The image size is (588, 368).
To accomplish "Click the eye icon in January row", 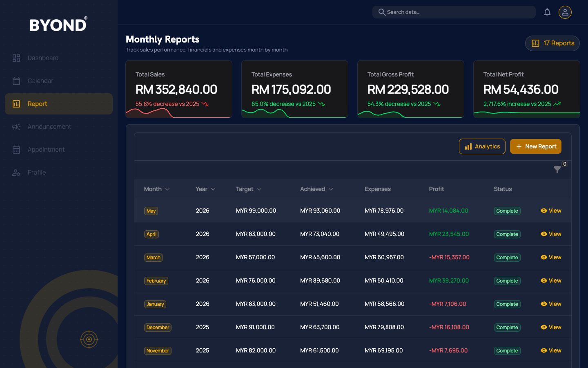I will tap(544, 304).
